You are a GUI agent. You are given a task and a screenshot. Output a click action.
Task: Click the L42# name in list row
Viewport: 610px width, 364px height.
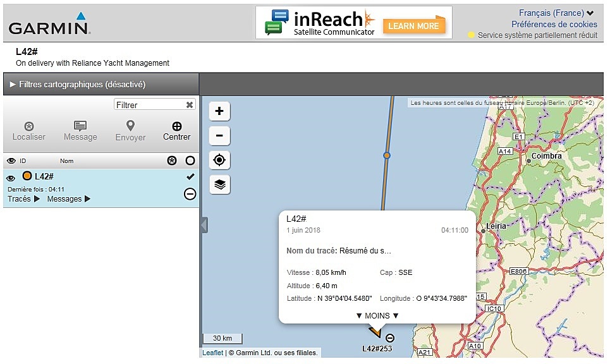coord(44,176)
